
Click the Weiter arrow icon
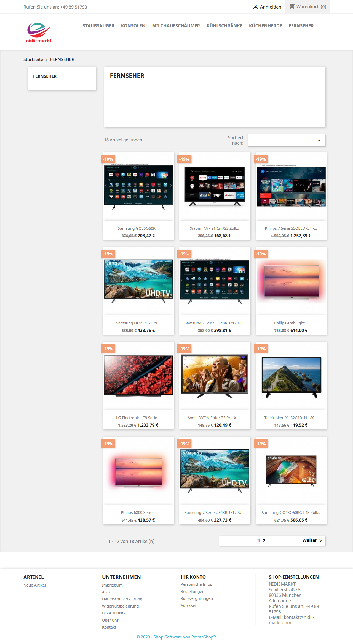pyautogui.click(x=320, y=541)
